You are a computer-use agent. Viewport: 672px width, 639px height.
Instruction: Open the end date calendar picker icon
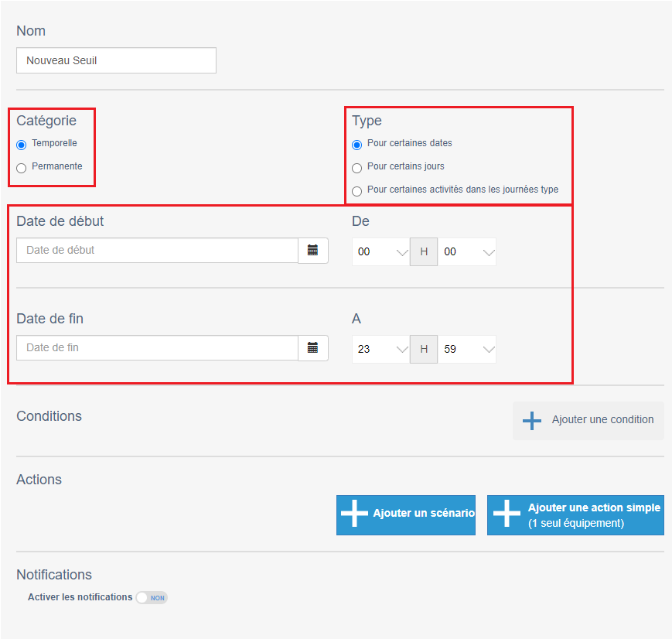(x=313, y=348)
